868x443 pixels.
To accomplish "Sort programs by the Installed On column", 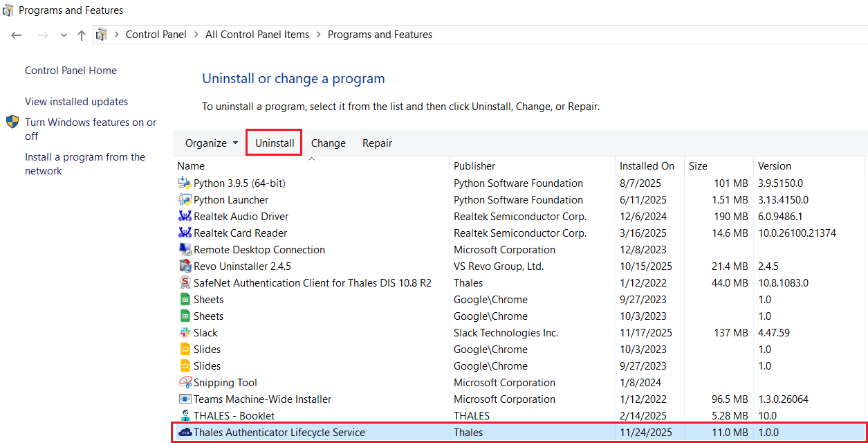I will tap(647, 165).
